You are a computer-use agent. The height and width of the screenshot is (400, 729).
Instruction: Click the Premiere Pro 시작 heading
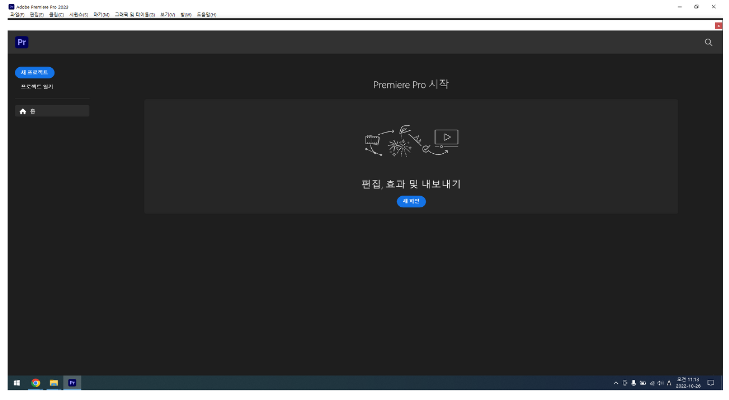pyautogui.click(x=411, y=85)
